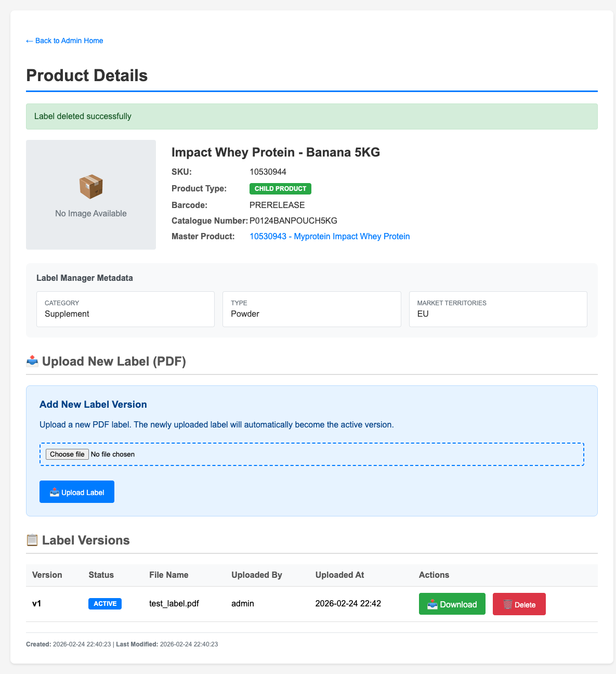Click the inbox icon beside Upload New Label
The width and height of the screenshot is (616, 674).
[32, 361]
